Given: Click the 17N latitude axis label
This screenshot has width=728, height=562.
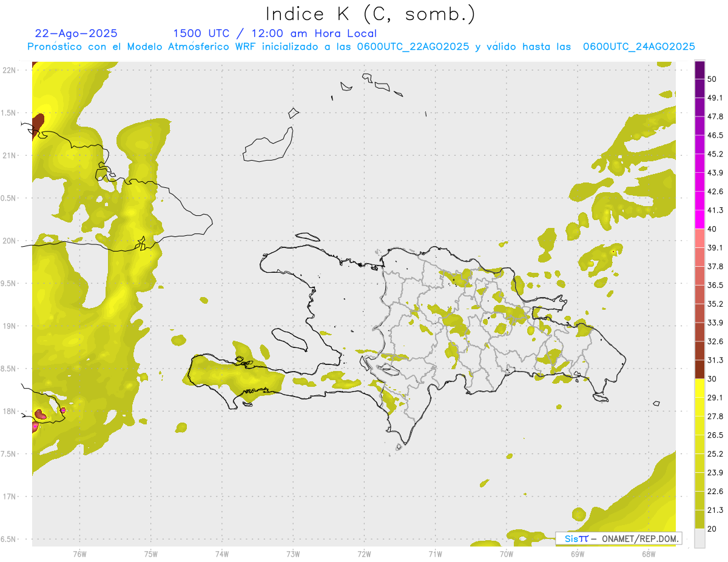Looking at the screenshot, I should pos(10,497).
